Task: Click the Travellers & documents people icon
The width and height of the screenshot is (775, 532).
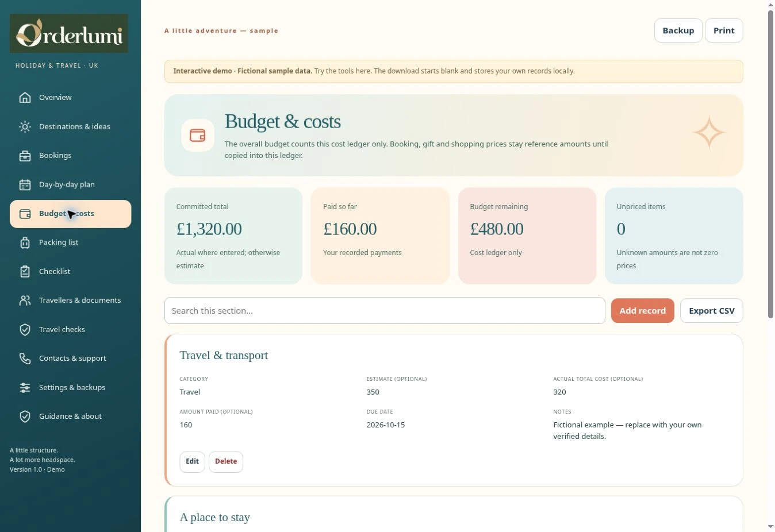Action: (x=25, y=300)
